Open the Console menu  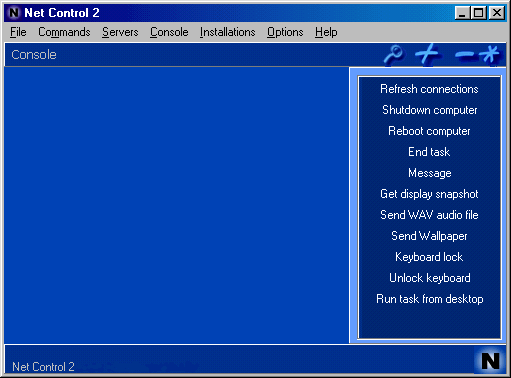(169, 32)
